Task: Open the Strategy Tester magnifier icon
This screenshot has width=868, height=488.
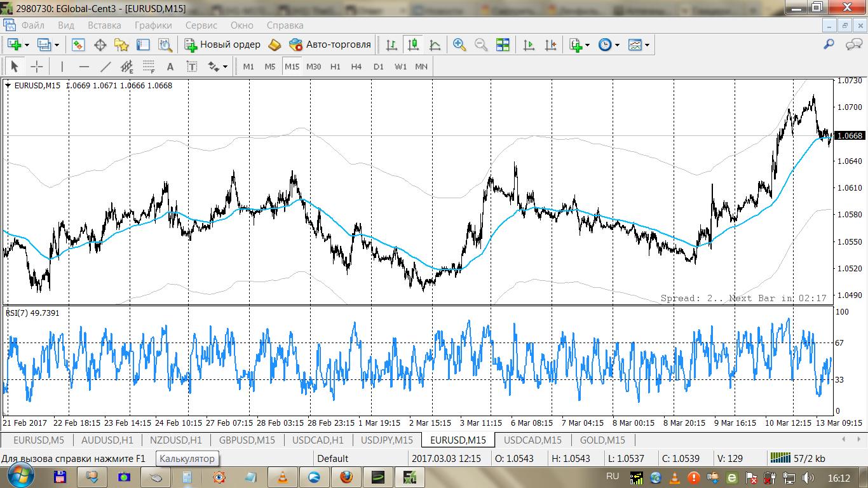Action: tap(165, 44)
